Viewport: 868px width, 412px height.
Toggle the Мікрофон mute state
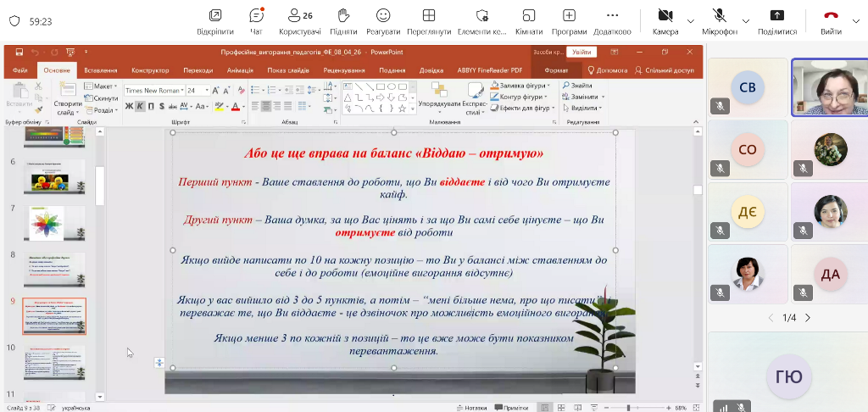720,16
